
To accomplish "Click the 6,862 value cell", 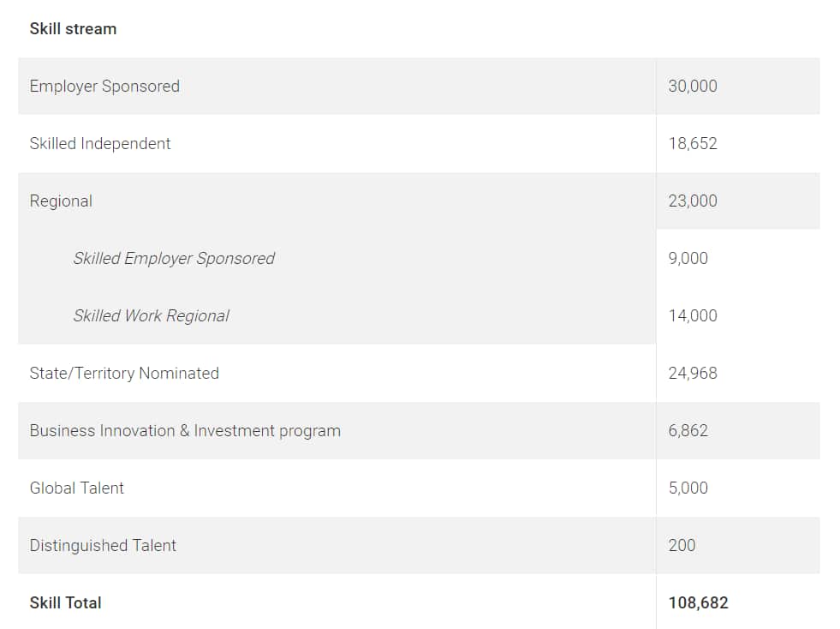I will (688, 431).
